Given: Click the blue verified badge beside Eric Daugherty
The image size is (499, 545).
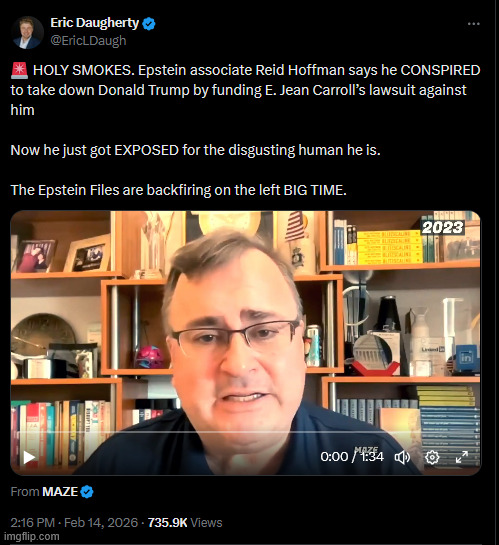Looking at the screenshot, I should (x=149, y=24).
